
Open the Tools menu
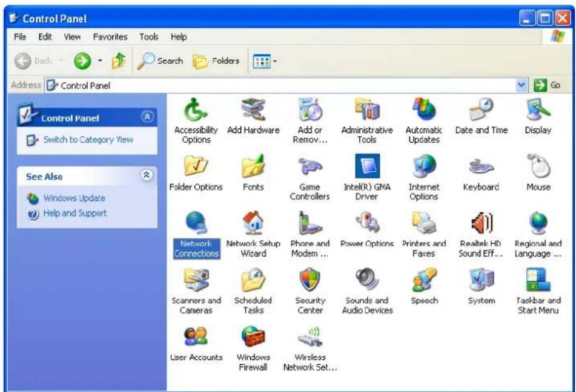point(149,37)
